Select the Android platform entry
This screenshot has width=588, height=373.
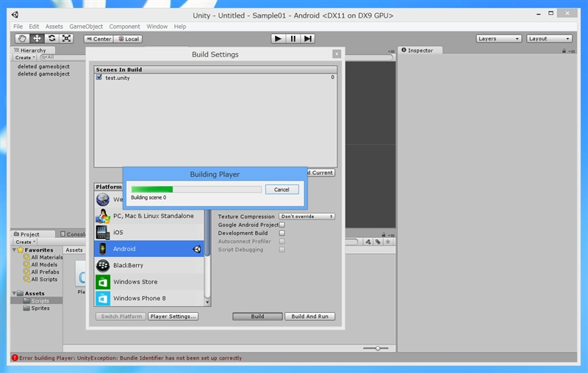click(149, 249)
